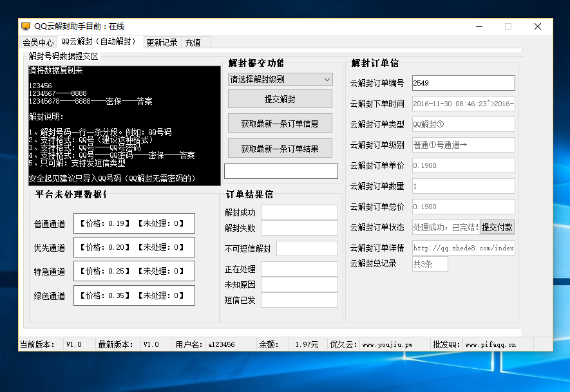Switch to the 会员中心 tab
This screenshot has width=570, height=392.
click(38, 42)
